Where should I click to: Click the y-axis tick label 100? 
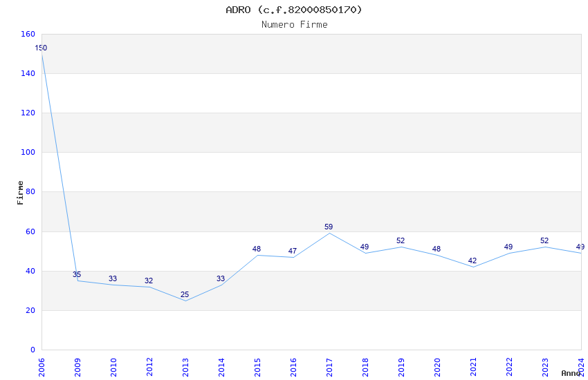click(28, 153)
